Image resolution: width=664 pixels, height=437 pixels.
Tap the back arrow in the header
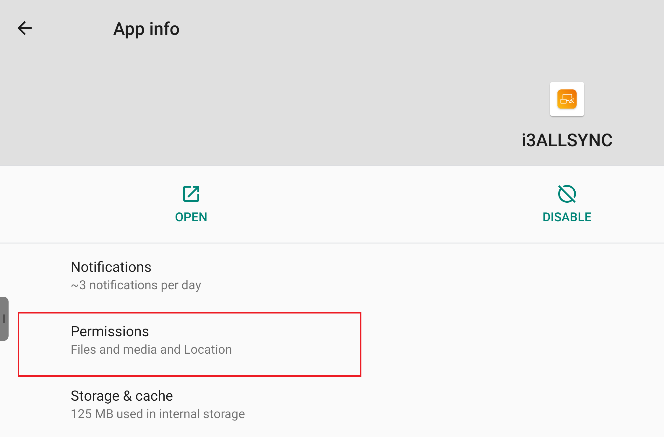(x=25, y=28)
